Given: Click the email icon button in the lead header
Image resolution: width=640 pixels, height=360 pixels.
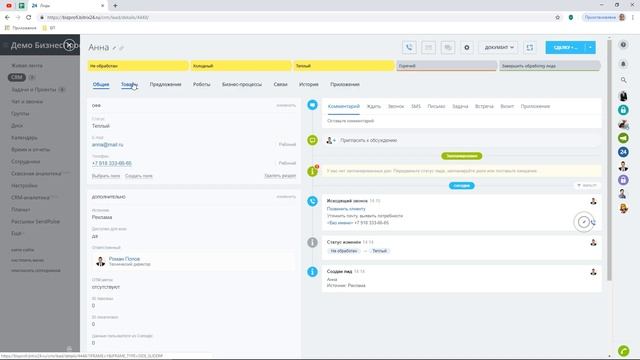Looking at the screenshot, I should point(428,47).
